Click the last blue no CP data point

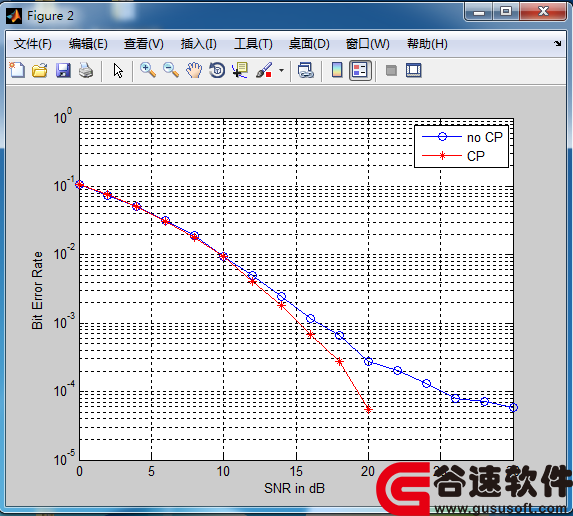[x=513, y=407]
